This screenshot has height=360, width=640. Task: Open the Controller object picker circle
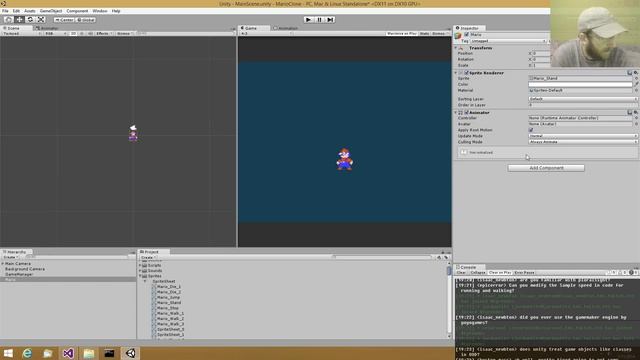tap(636, 118)
